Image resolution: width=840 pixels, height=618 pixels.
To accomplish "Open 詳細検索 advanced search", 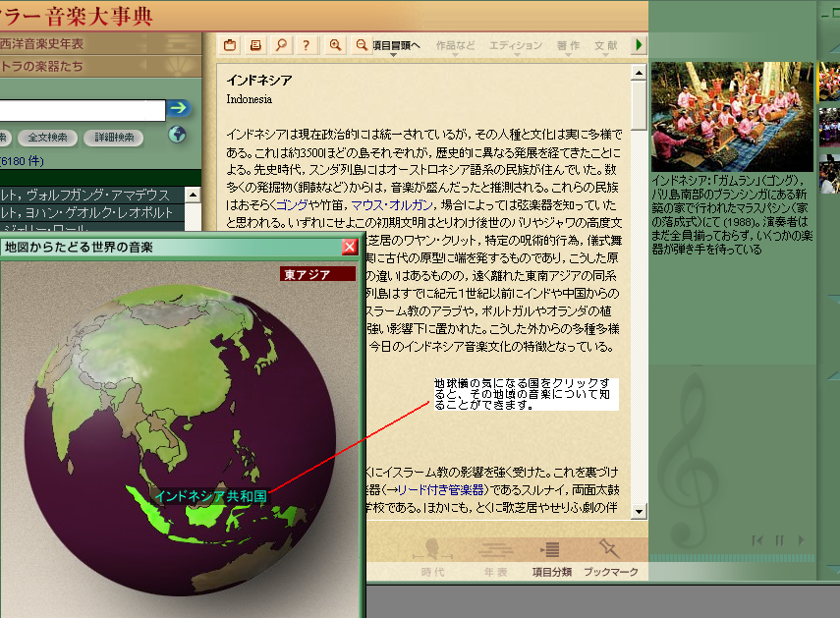I will coord(116,137).
